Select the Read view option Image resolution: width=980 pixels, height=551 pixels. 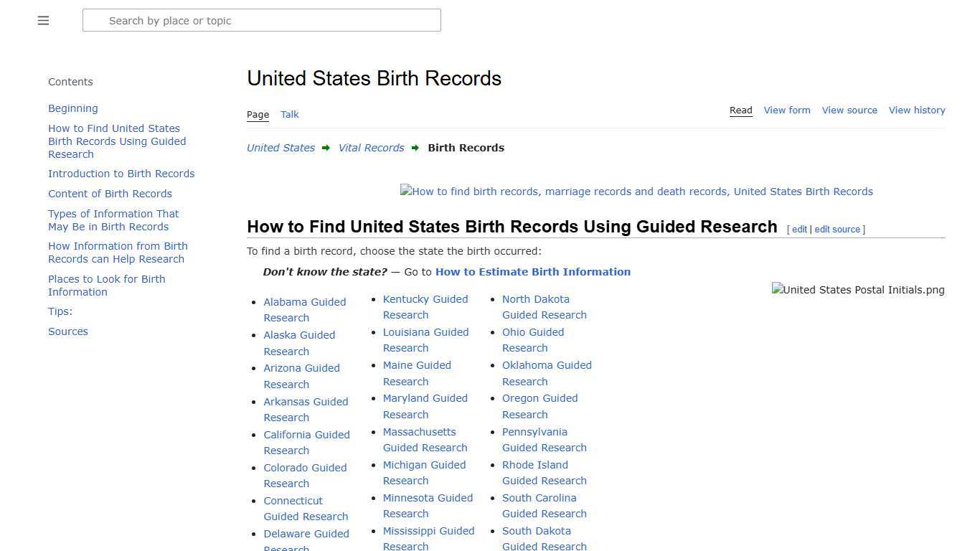click(x=740, y=110)
